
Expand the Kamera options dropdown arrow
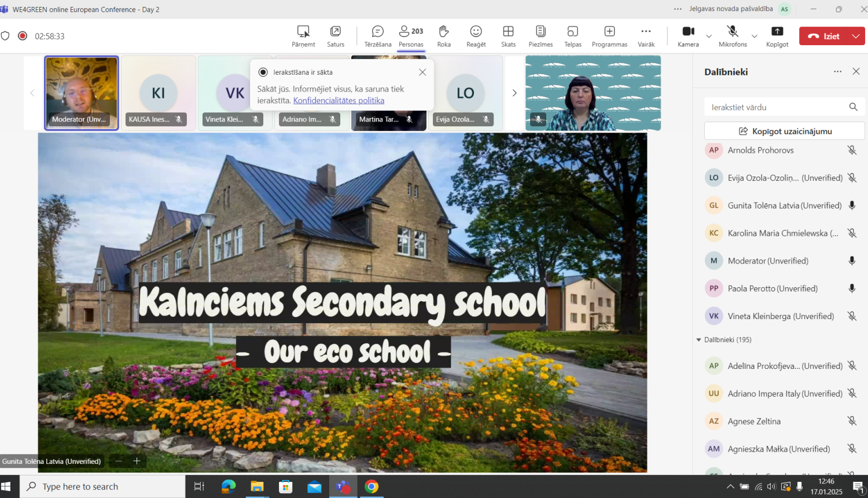[709, 36]
